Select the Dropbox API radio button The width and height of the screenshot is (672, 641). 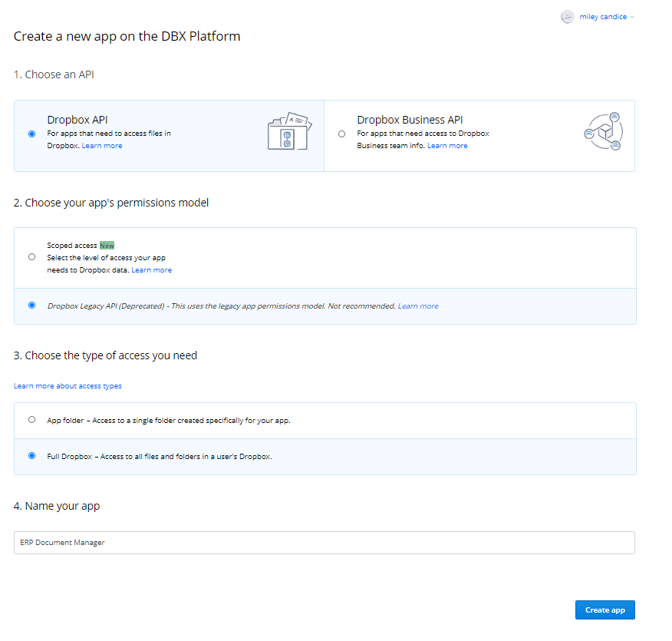(x=31, y=134)
